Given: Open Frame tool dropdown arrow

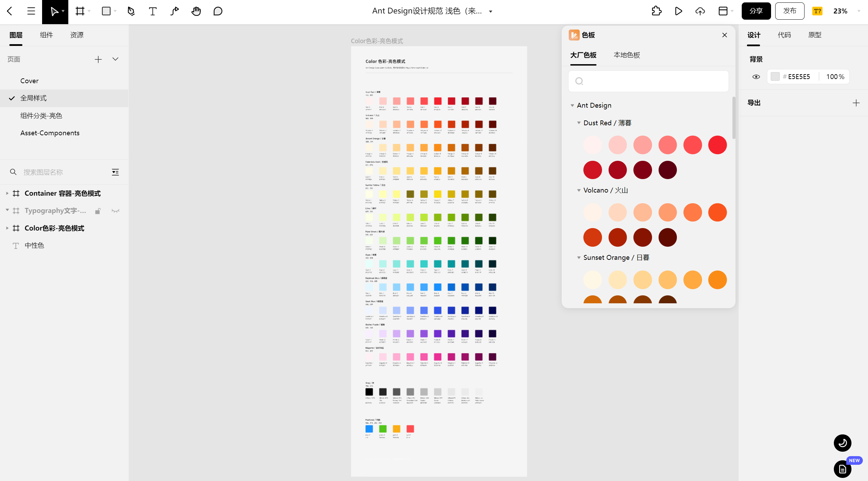Looking at the screenshot, I should (x=89, y=11).
